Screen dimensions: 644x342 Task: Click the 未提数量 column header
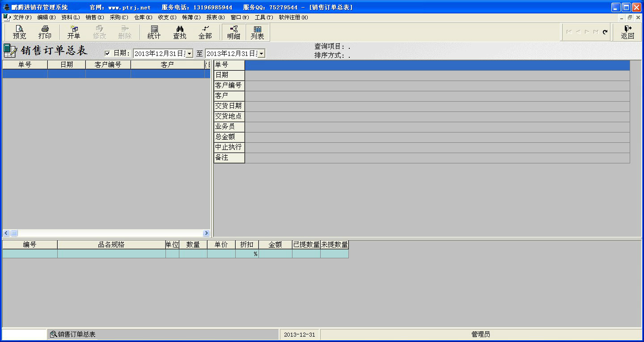335,244
